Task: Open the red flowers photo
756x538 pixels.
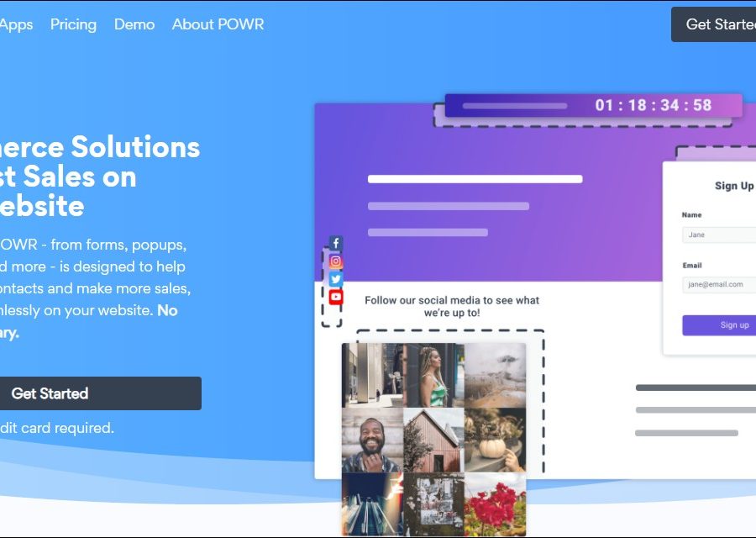Action: click(495, 504)
